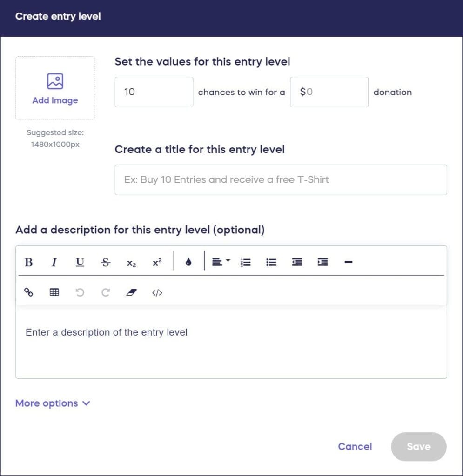The width and height of the screenshot is (463, 476).
Task: Click the Add Image upload area
Action: pos(55,88)
